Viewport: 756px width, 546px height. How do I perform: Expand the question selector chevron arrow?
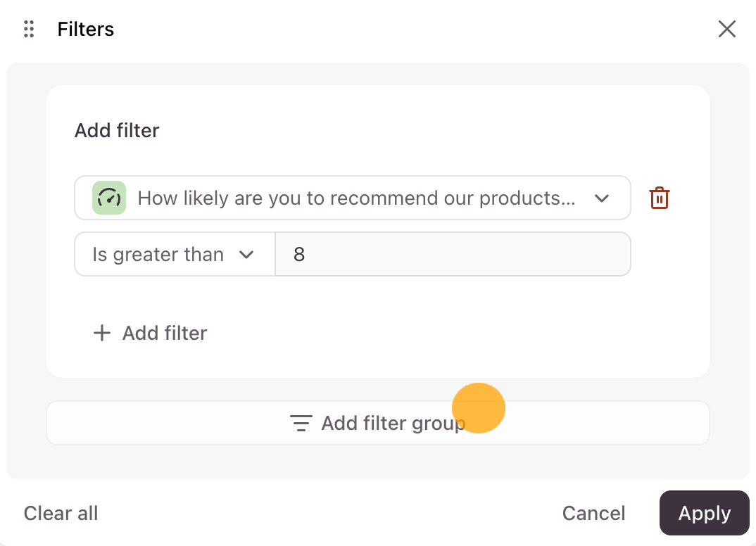tap(601, 198)
